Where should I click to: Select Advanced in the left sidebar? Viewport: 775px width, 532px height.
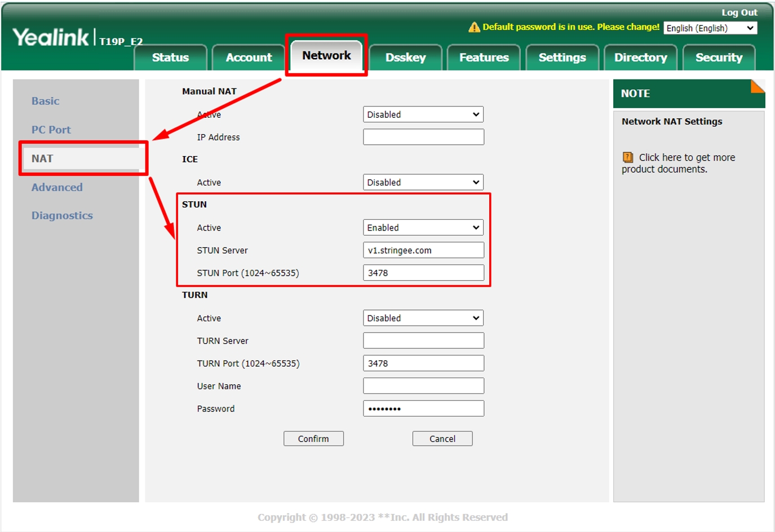pyautogui.click(x=57, y=188)
